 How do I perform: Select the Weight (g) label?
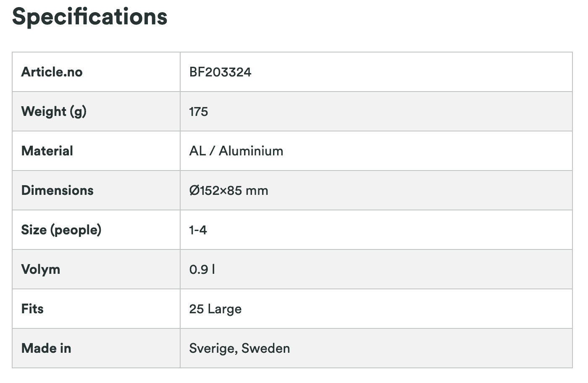[54, 112]
